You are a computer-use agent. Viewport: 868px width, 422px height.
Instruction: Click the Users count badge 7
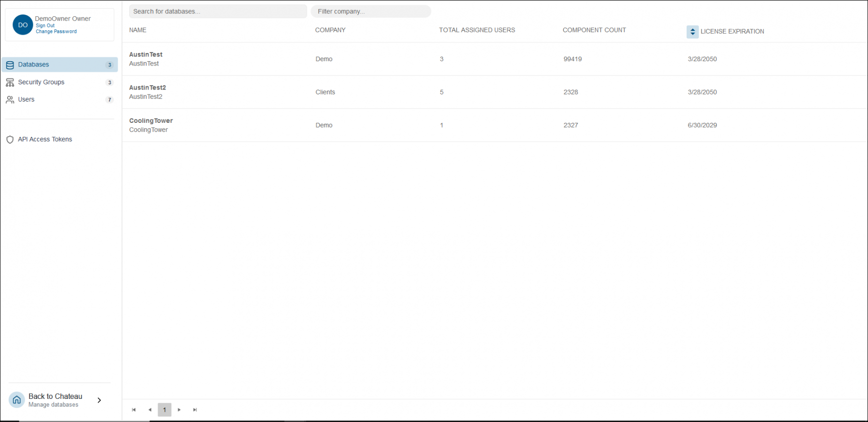coord(109,100)
